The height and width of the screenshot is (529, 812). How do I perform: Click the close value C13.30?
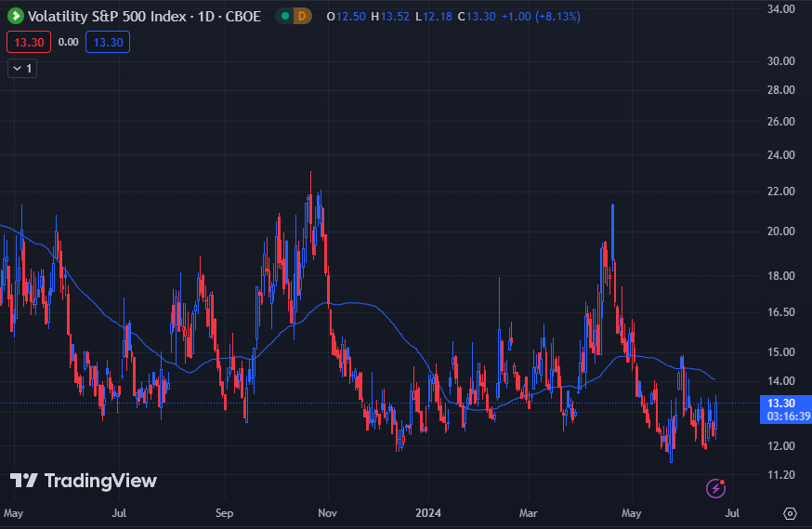click(477, 17)
